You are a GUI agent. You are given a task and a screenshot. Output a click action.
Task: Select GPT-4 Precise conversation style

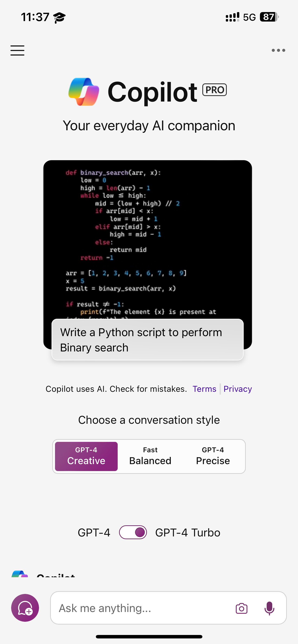point(213,456)
